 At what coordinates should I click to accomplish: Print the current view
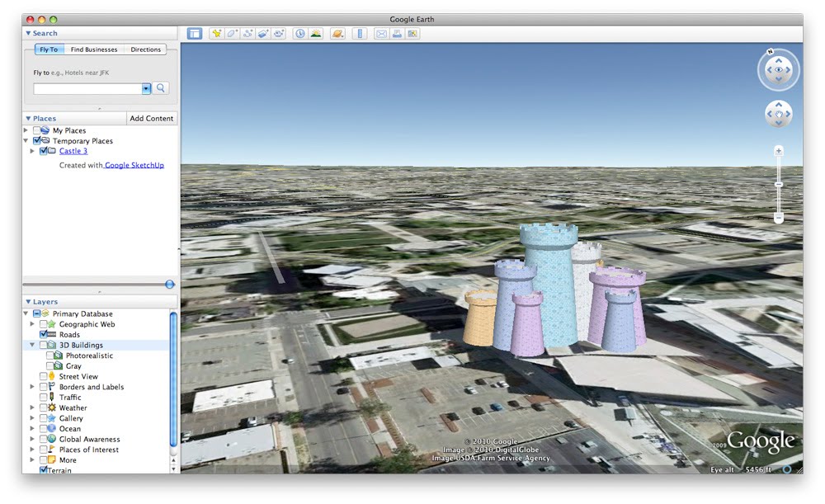(x=398, y=34)
